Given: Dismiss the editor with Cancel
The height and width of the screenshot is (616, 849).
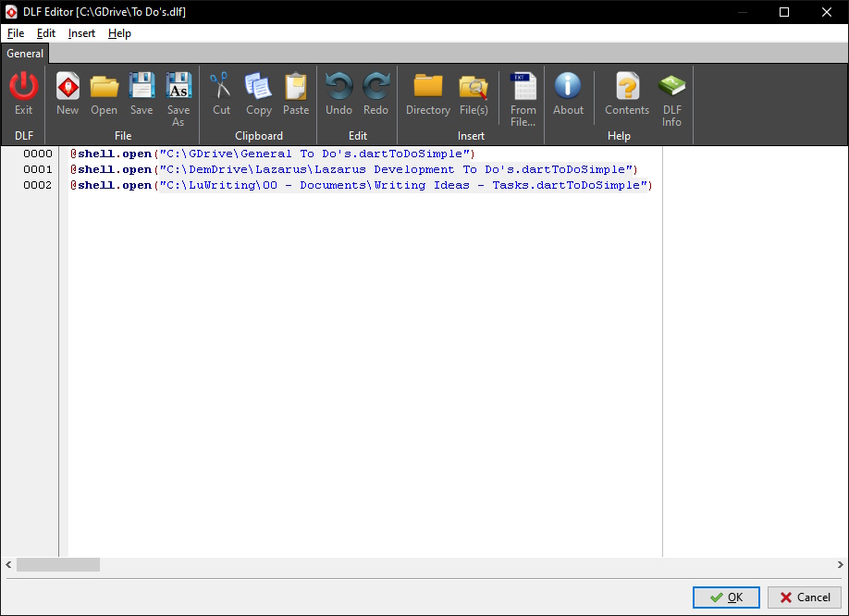Looking at the screenshot, I should pos(805,598).
